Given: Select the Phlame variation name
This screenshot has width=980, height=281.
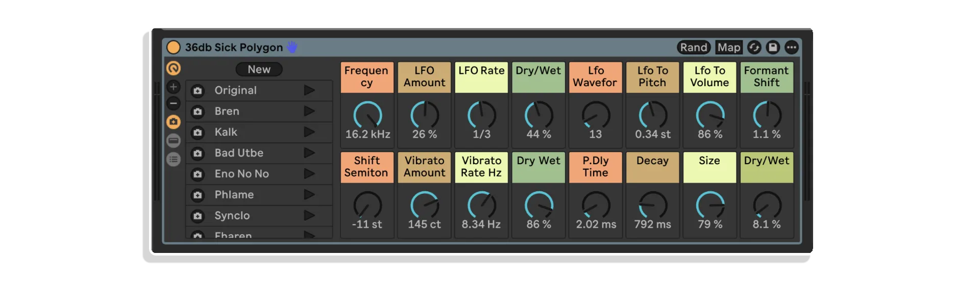Looking at the screenshot, I should pyautogui.click(x=234, y=195).
